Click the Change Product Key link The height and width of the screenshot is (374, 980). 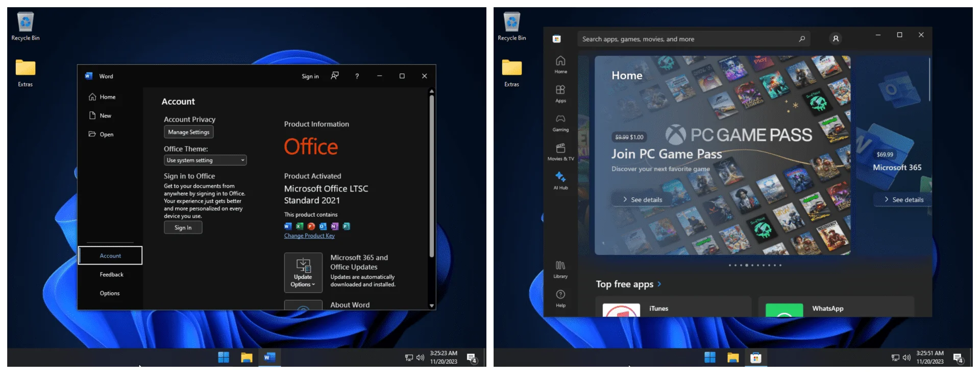pyautogui.click(x=309, y=236)
